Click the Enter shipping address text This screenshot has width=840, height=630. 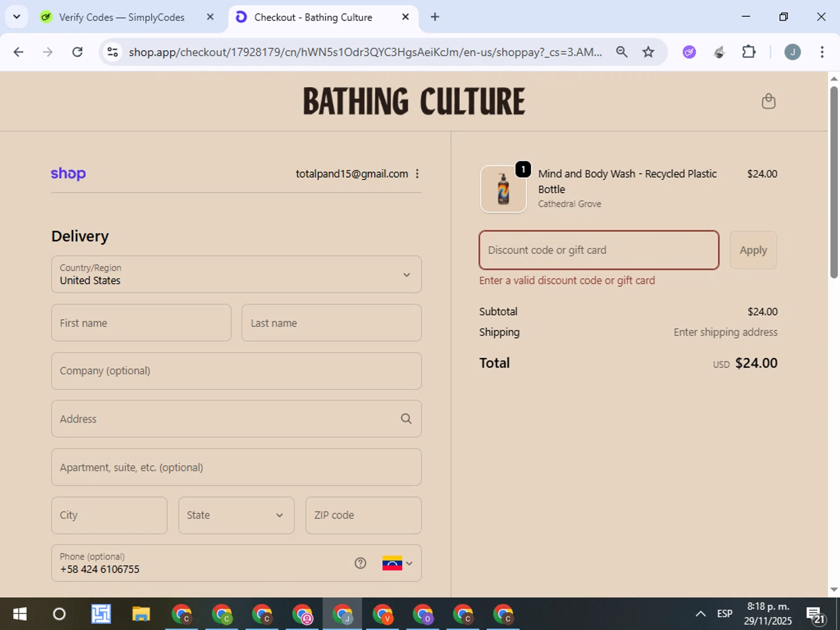pyautogui.click(x=725, y=332)
